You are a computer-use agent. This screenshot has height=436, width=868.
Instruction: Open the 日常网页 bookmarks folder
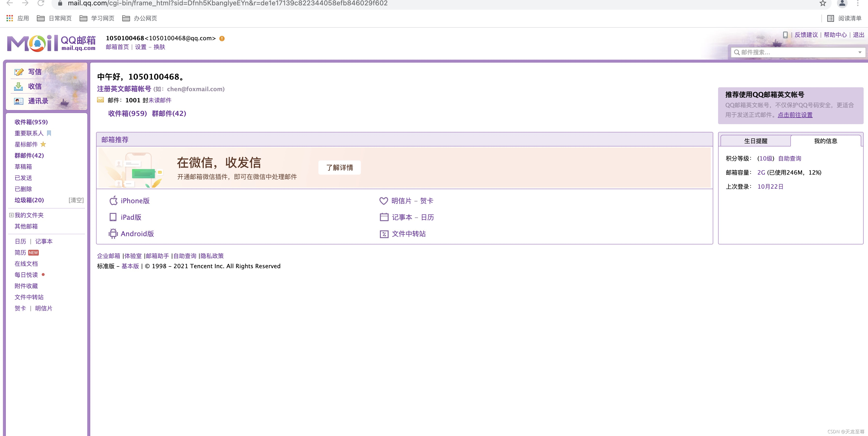click(54, 18)
